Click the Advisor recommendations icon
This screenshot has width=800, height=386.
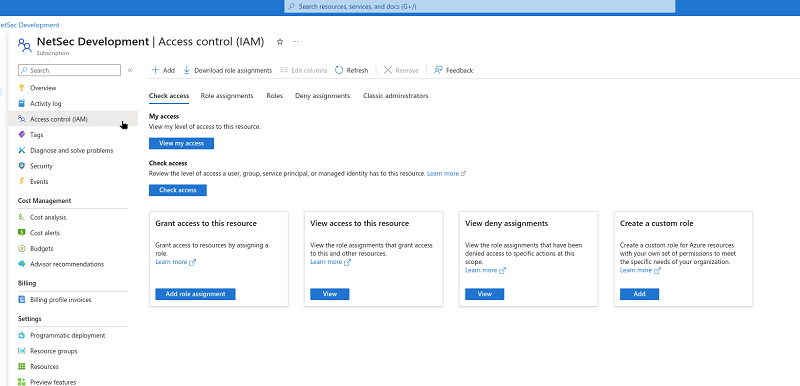tap(21, 264)
